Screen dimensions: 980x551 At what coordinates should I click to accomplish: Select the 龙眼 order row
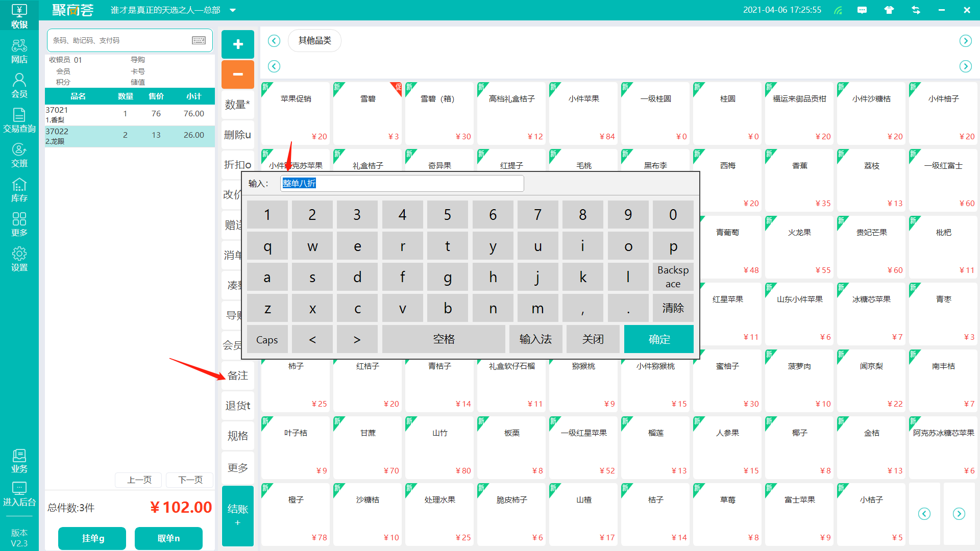click(x=130, y=136)
